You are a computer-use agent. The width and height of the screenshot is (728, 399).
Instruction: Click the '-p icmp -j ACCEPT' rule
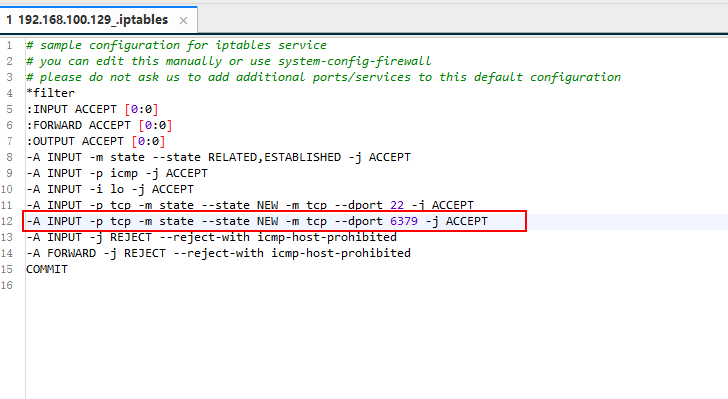coord(117,173)
